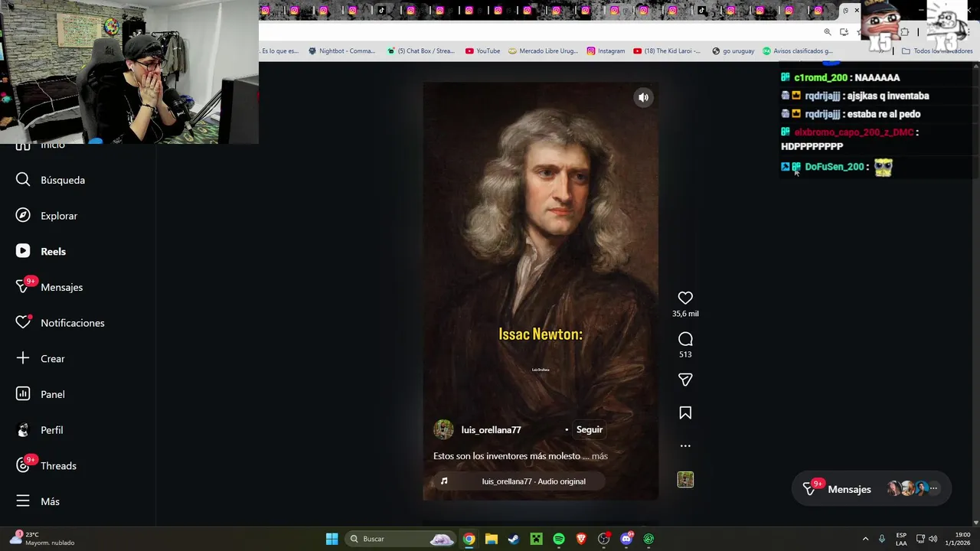Open volume control in system tray

[x=933, y=539]
